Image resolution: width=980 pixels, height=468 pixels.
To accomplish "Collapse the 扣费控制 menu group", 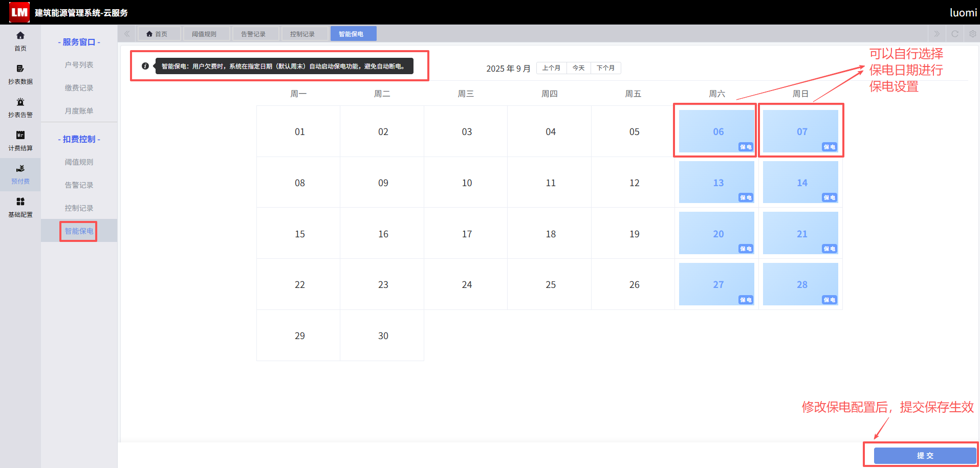I will pyautogui.click(x=79, y=139).
